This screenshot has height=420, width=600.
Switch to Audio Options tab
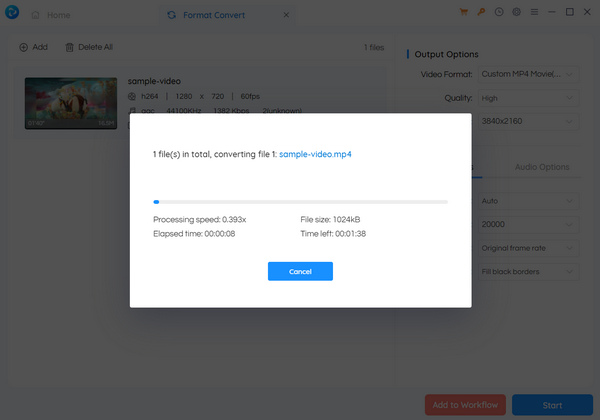point(542,167)
